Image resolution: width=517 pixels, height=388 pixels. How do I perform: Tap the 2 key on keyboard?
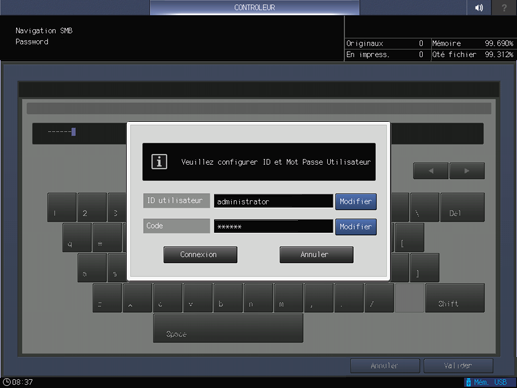pyautogui.click(x=92, y=207)
